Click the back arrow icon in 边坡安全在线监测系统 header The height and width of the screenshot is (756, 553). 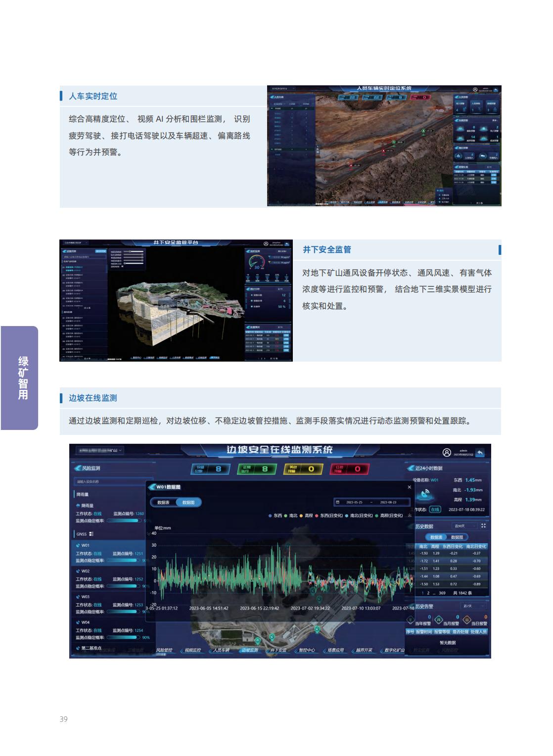[x=479, y=452]
